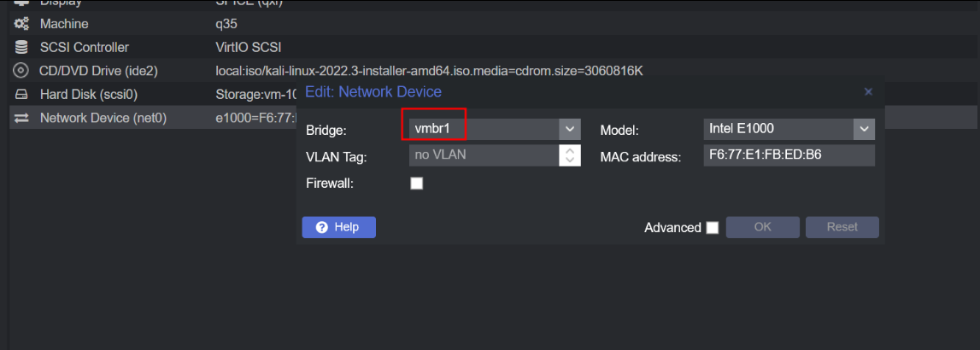Open the Model dropdown arrow
Image resolution: width=980 pixels, height=350 pixels.
tap(864, 130)
